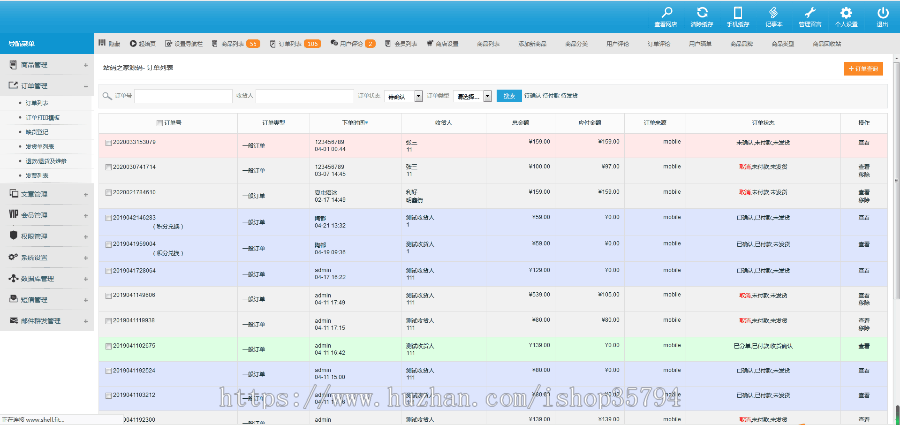Expand 会员管理 with its plus sign
Screen dimensions: 900x425
coord(86,215)
